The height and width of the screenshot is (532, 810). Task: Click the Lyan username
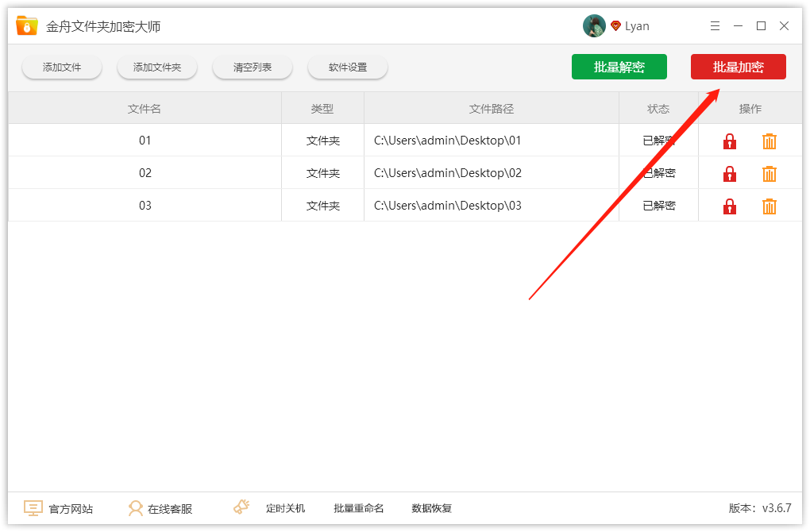click(x=637, y=26)
